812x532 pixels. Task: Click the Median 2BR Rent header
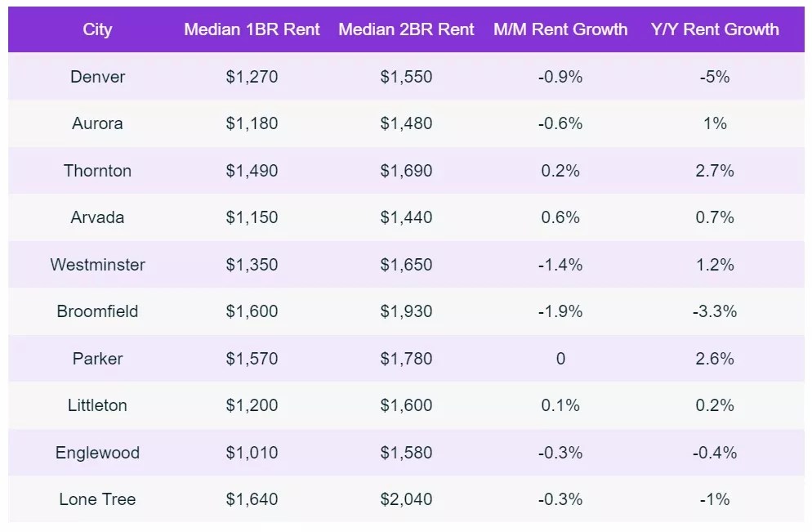(x=406, y=29)
